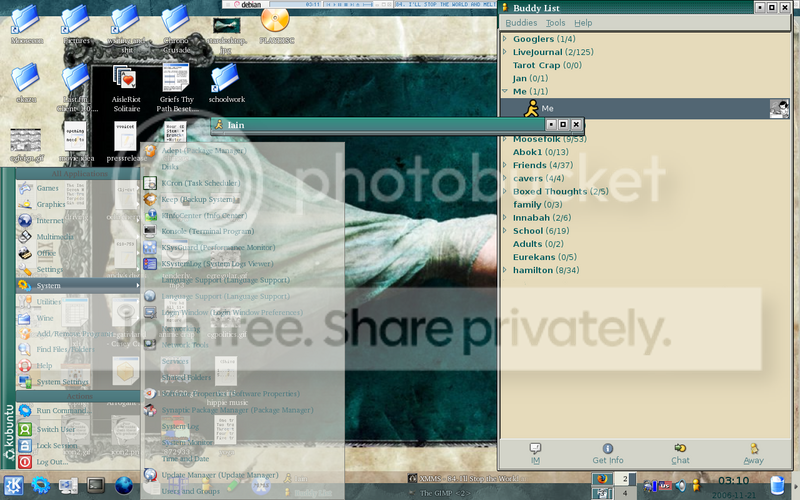
Task: Click the globe browser icon in panel
Action: (123, 485)
